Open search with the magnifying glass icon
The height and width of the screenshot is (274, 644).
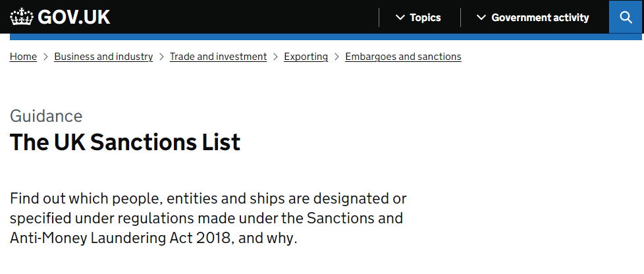coord(626,17)
